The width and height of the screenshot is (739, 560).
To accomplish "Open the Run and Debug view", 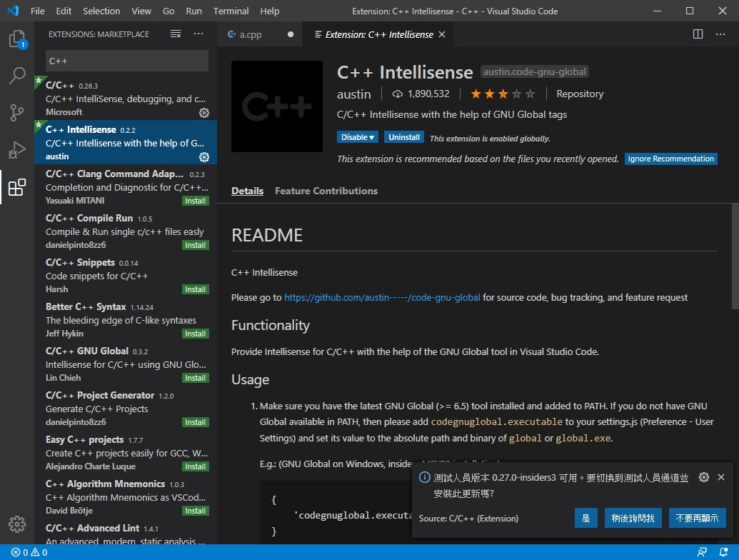I will pos(17,150).
